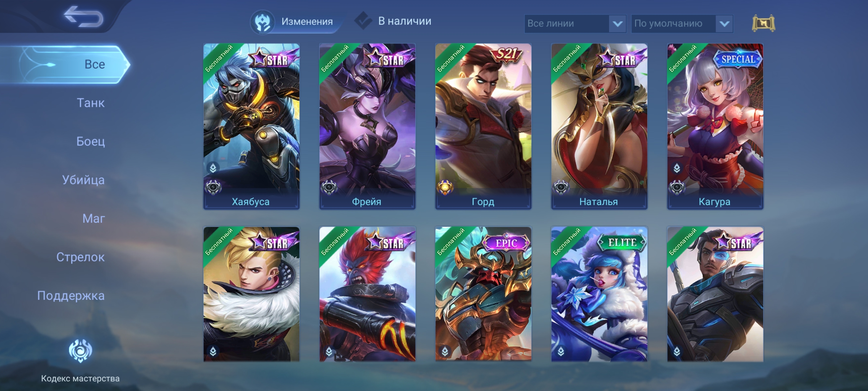Open the Кодекс мастерства emblem icon
This screenshot has width=868, height=391.
click(x=80, y=350)
